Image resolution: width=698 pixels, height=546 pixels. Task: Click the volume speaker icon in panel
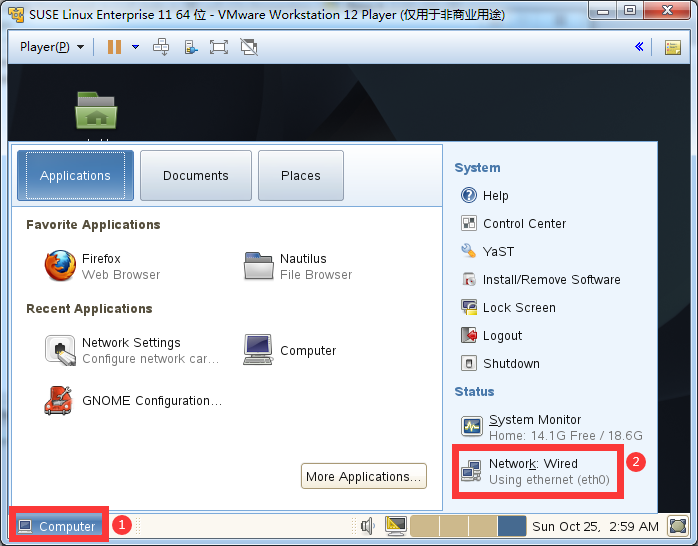click(367, 526)
